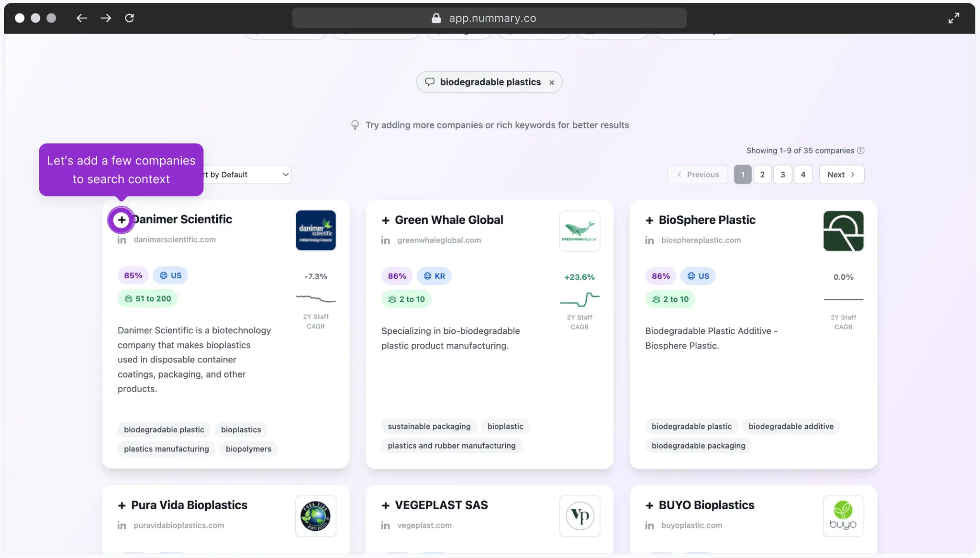The image size is (980, 558).
Task: Click the buyo logo thumbnail
Action: (843, 516)
